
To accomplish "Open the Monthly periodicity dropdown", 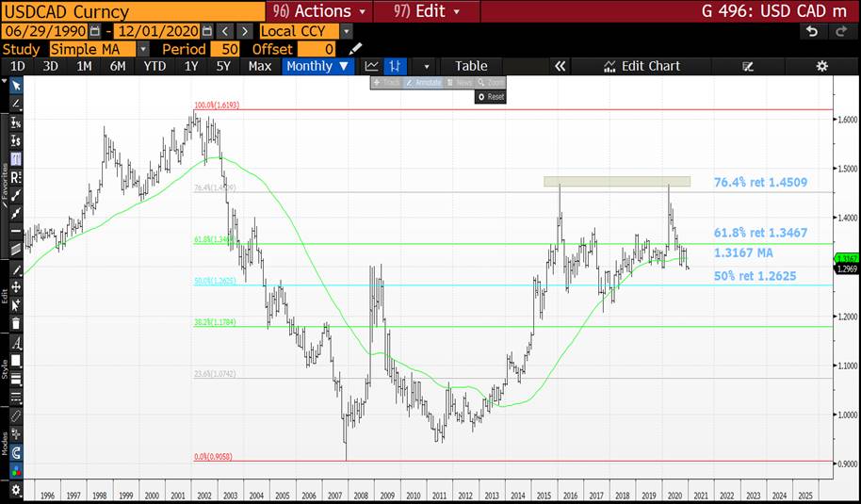I will coord(317,66).
